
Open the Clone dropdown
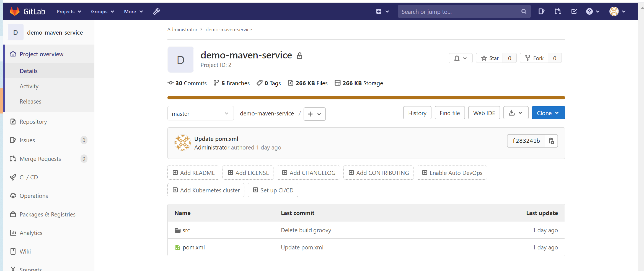(x=548, y=113)
